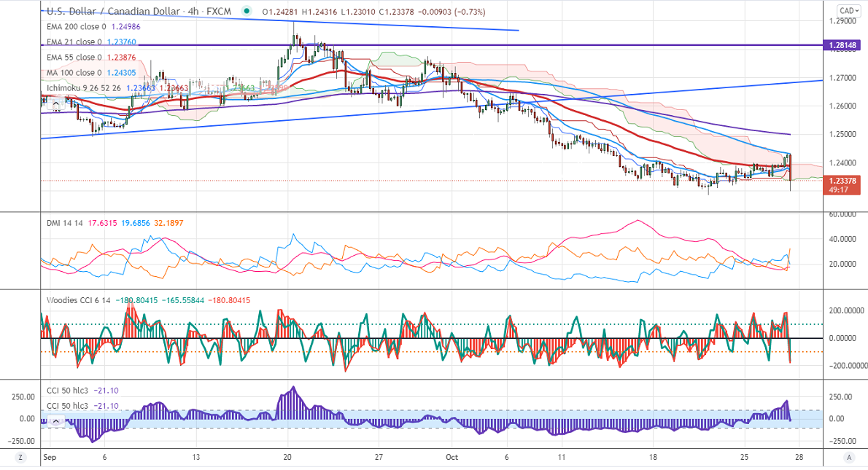The height and width of the screenshot is (470, 868).
Task: Click the close price C1.23378
Action: coord(396,12)
